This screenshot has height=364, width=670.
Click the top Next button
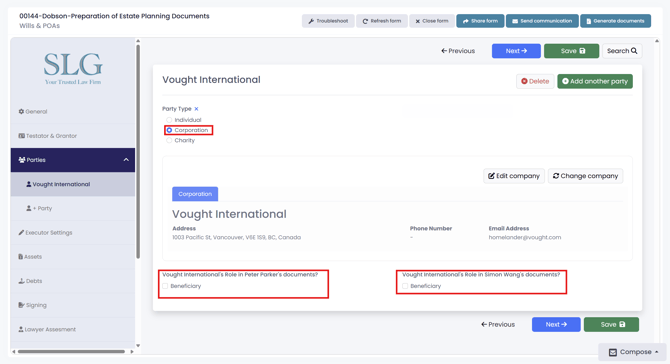[516, 51]
